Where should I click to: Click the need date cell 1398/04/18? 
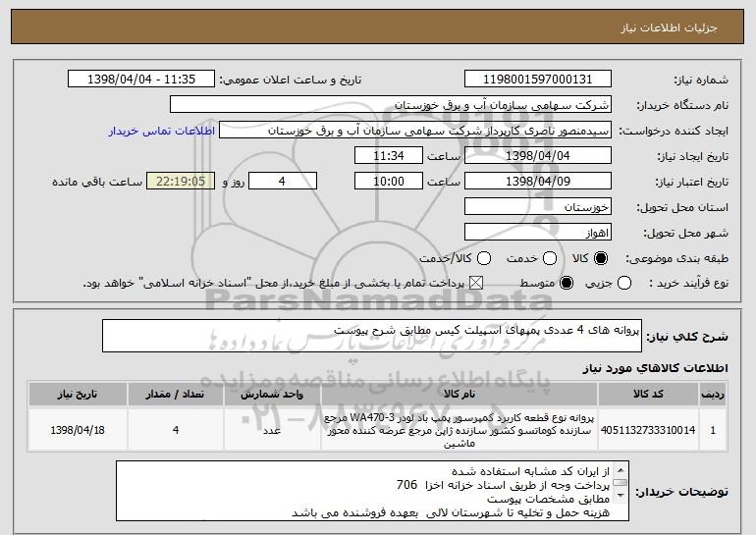click(78, 430)
